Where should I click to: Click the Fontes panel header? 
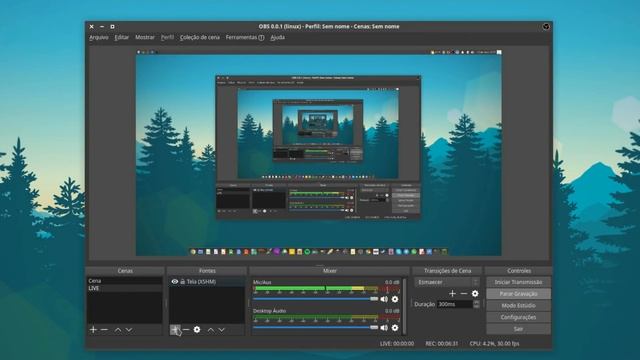(207, 271)
